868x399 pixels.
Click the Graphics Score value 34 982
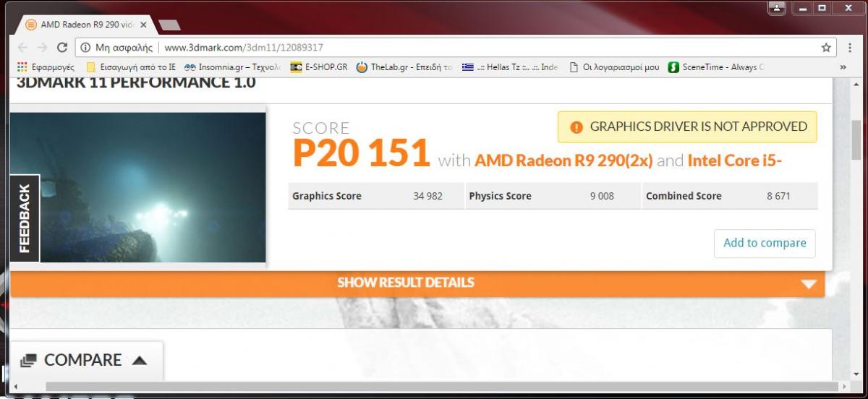pyautogui.click(x=427, y=196)
